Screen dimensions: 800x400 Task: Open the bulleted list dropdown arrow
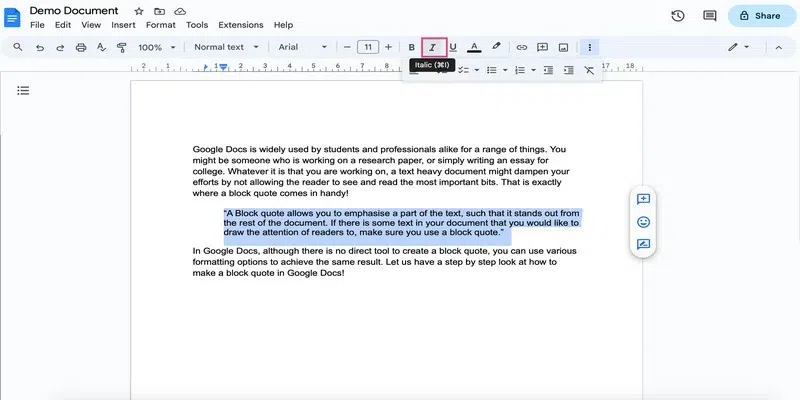505,70
